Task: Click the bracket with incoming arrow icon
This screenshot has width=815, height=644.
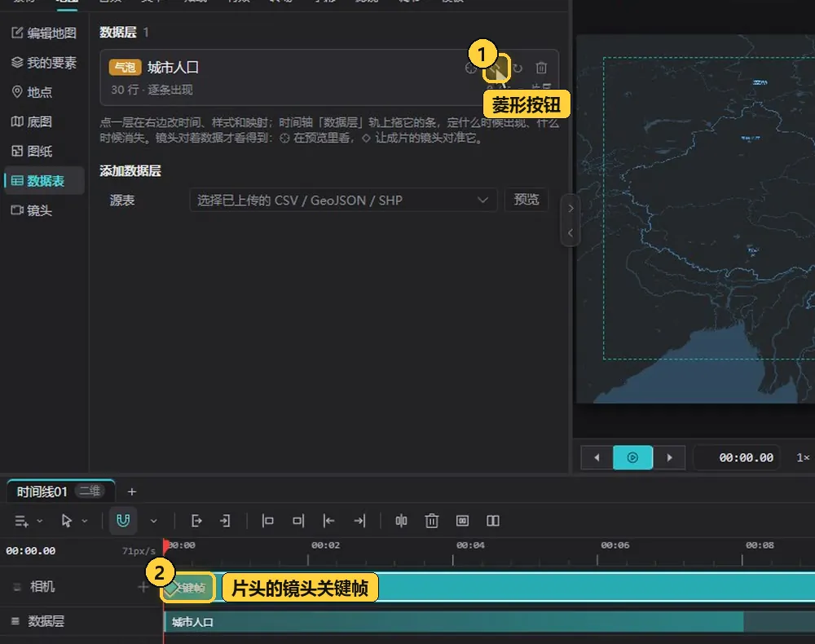Action: 225,521
